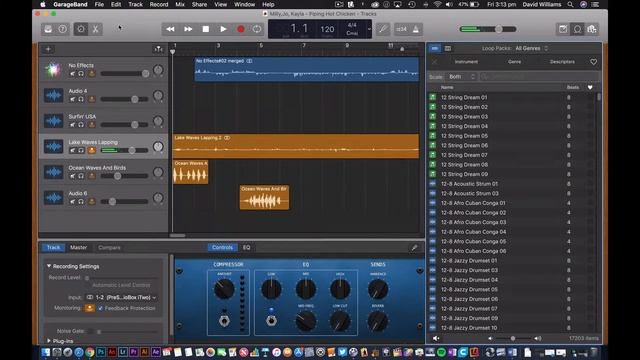Click the Spotlight search icon in menu bar
This screenshot has height=360, width=640.
(570, 4)
